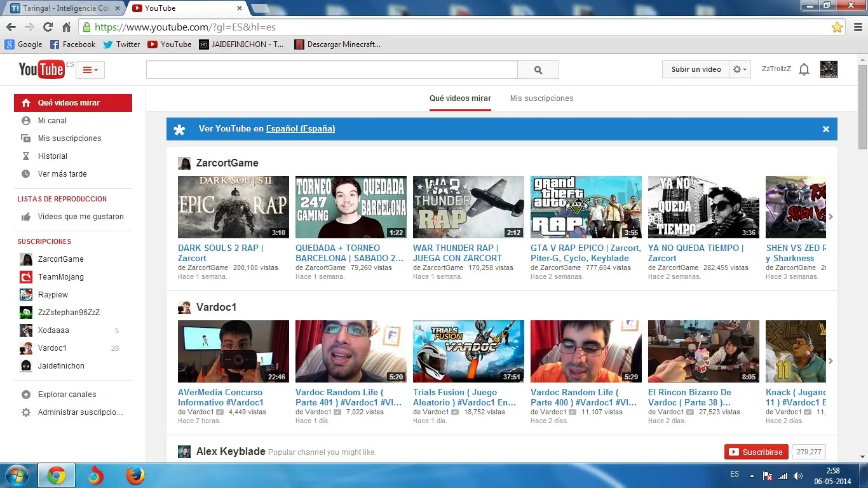Open the Windows Start menu
Viewport: 868px width, 488px height.
pyautogui.click(x=17, y=475)
